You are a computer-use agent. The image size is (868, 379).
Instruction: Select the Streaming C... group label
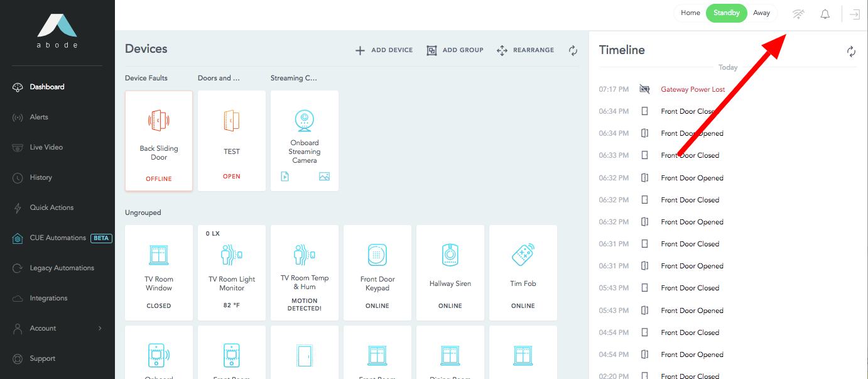click(294, 78)
